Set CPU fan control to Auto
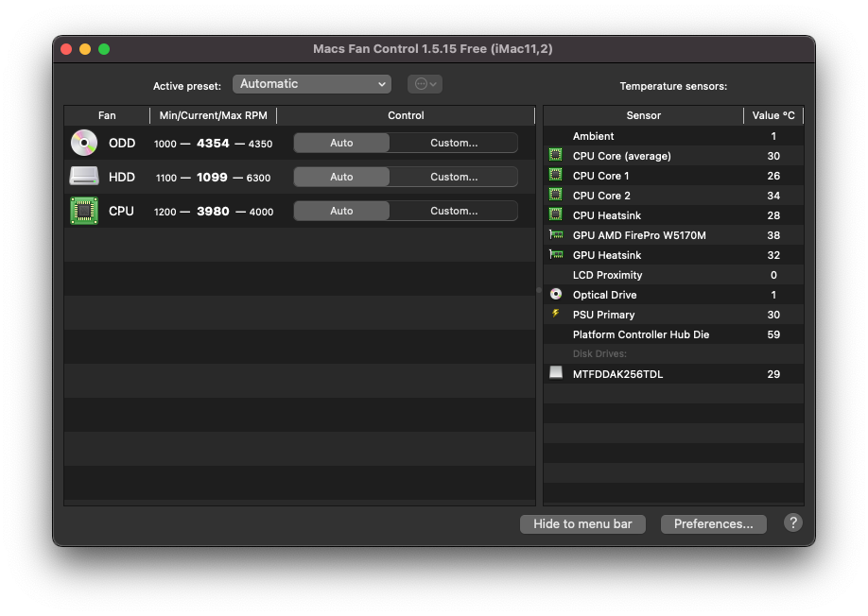 coord(341,211)
